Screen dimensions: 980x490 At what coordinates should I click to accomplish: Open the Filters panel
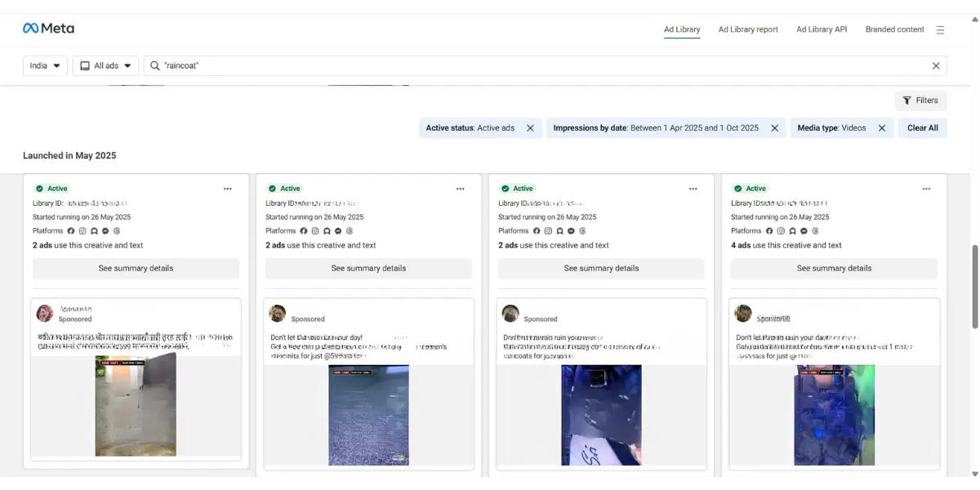click(x=921, y=100)
